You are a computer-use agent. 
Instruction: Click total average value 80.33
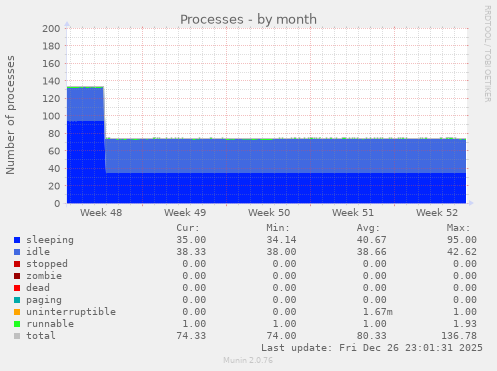pos(372,336)
